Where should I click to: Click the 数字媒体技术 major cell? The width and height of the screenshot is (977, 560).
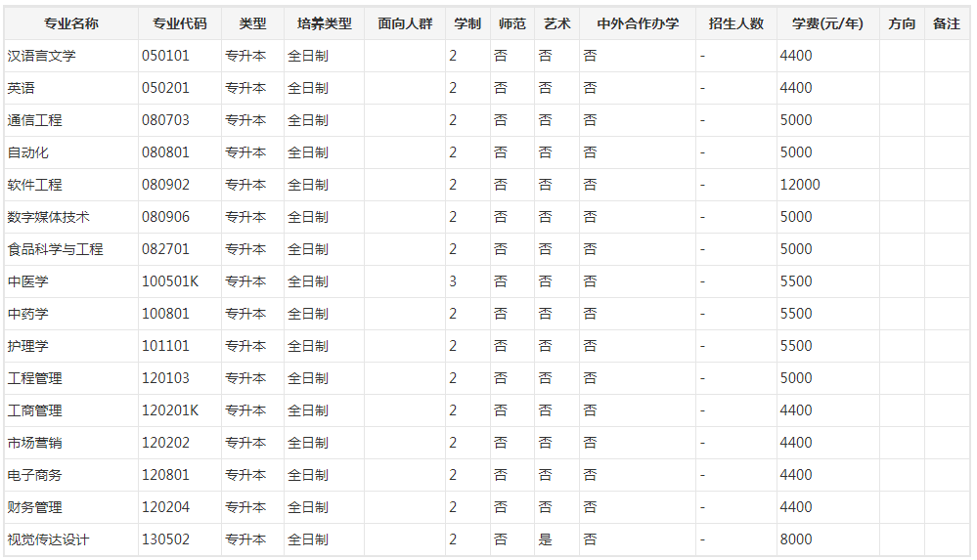coord(48,217)
